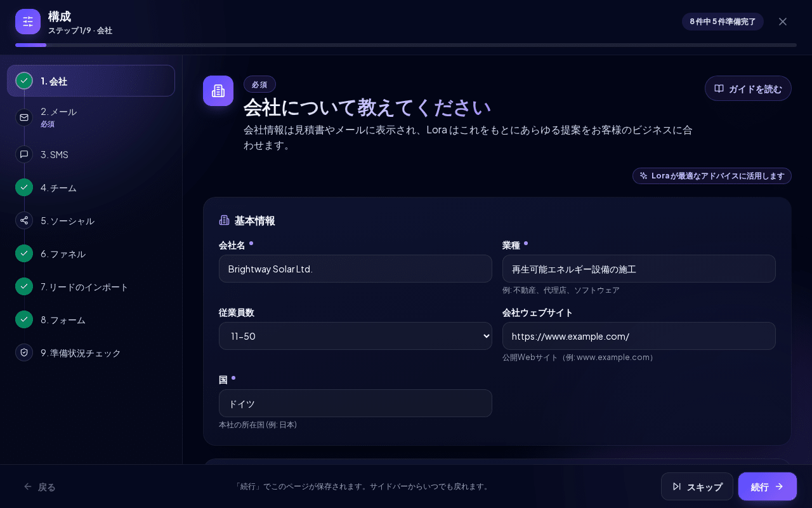Viewport: 812px width, 508px height.
Task: Navigate to step 8. フォーム
Action: pos(91,319)
